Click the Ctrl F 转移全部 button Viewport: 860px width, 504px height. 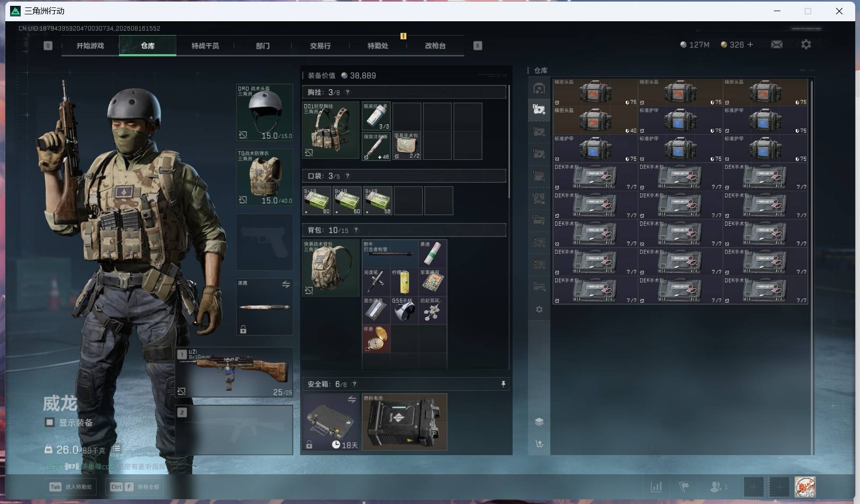(x=134, y=486)
